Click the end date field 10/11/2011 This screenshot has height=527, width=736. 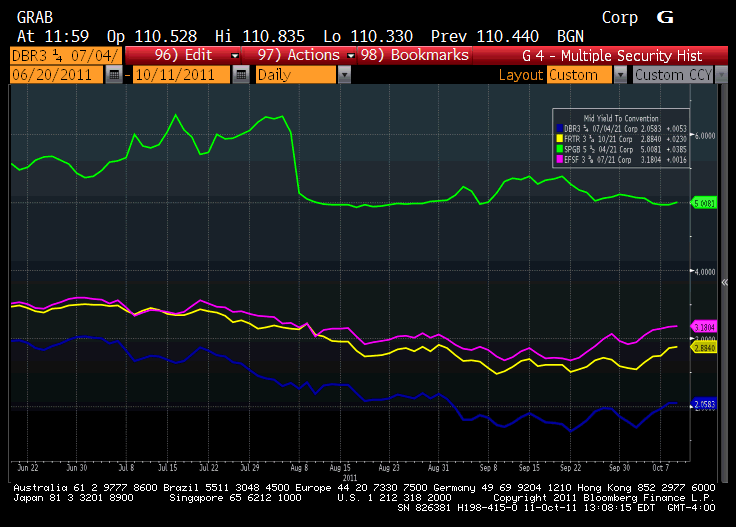(x=181, y=75)
